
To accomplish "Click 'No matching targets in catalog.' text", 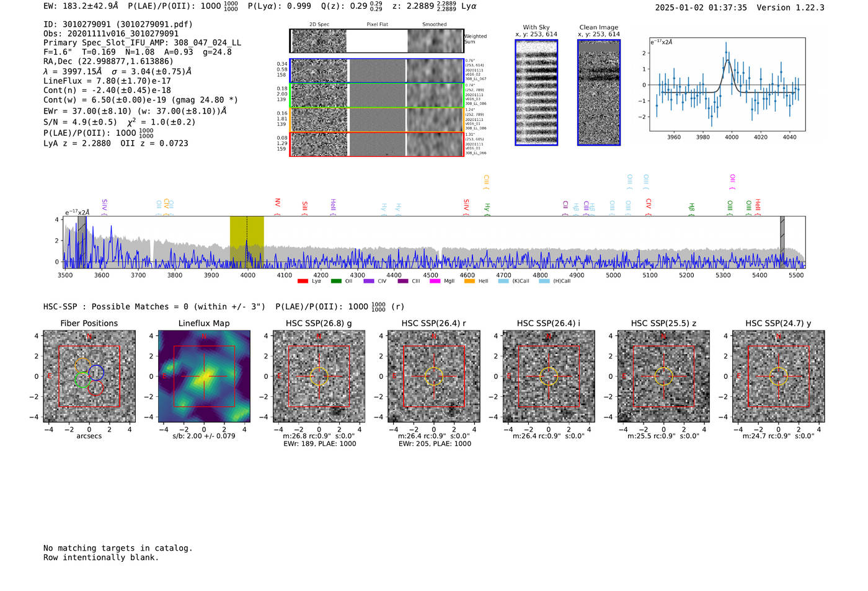I will pos(118,548).
